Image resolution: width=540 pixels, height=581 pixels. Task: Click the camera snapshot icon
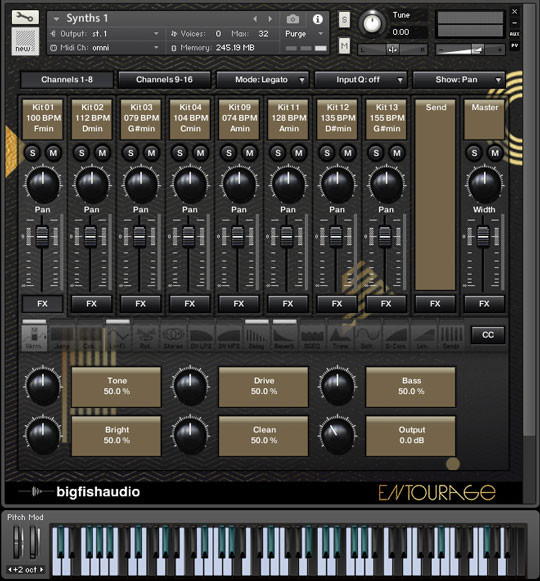pyautogui.click(x=293, y=19)
